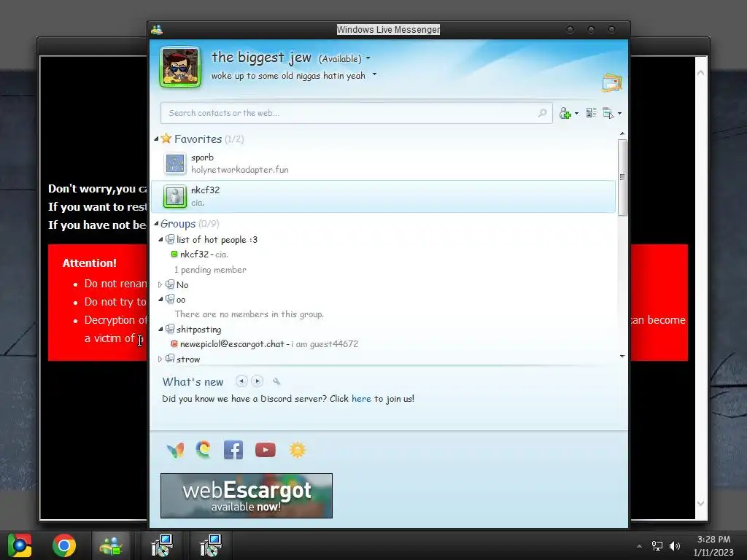Click the contact list scroll up arrow
This screenshot has width=747, height=560.
tap(622, 134)
